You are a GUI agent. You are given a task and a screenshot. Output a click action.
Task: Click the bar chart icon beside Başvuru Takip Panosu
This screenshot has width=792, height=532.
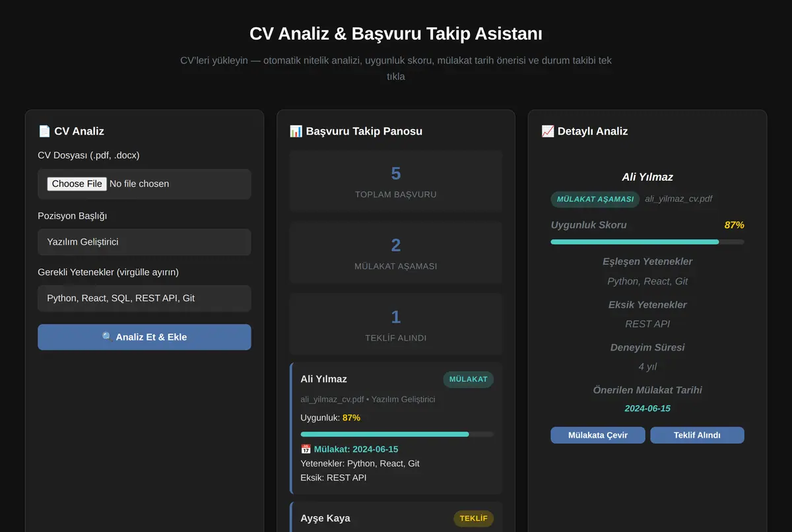[296, 131]
